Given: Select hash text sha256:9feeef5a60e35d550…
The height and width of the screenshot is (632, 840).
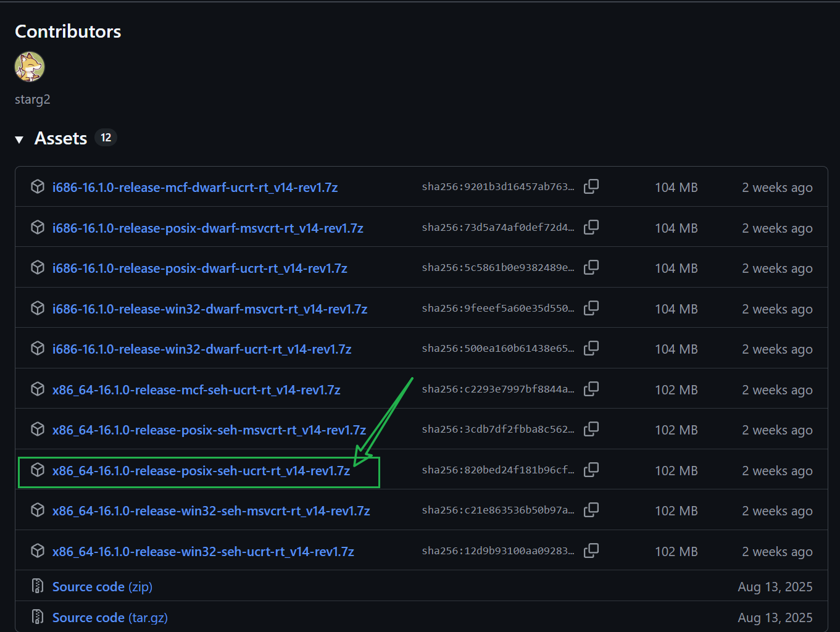Looking at the screenshot, I should tap(498, 309).
